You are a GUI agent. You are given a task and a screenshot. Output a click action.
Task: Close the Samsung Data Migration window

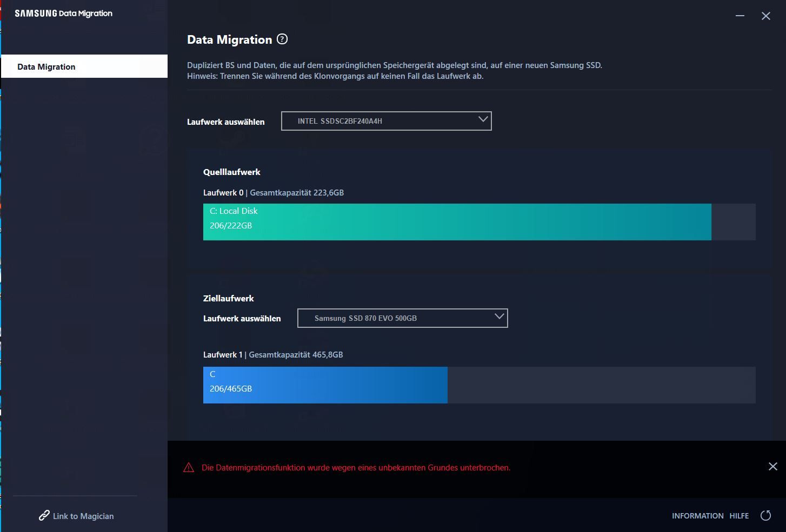click(766, 16)
